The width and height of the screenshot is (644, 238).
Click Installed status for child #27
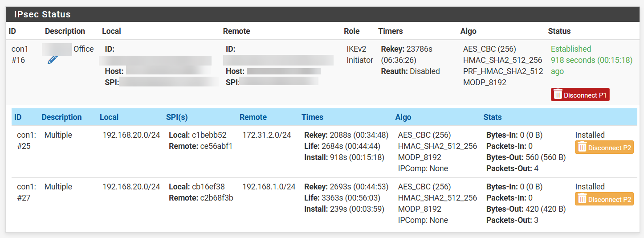pyautogui.click(x=590, y=187)
